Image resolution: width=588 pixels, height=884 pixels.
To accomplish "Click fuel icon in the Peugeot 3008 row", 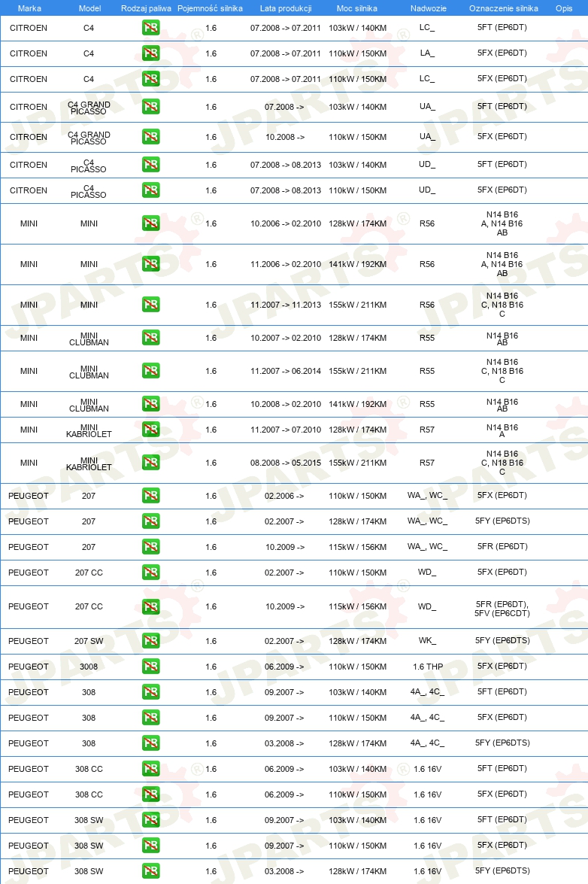I will point(151,667).
